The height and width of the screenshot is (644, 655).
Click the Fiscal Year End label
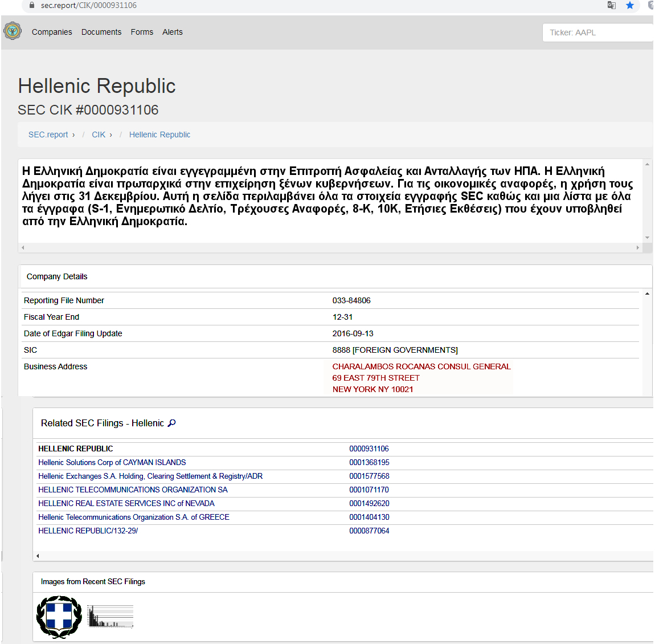[x=51, y=317]
